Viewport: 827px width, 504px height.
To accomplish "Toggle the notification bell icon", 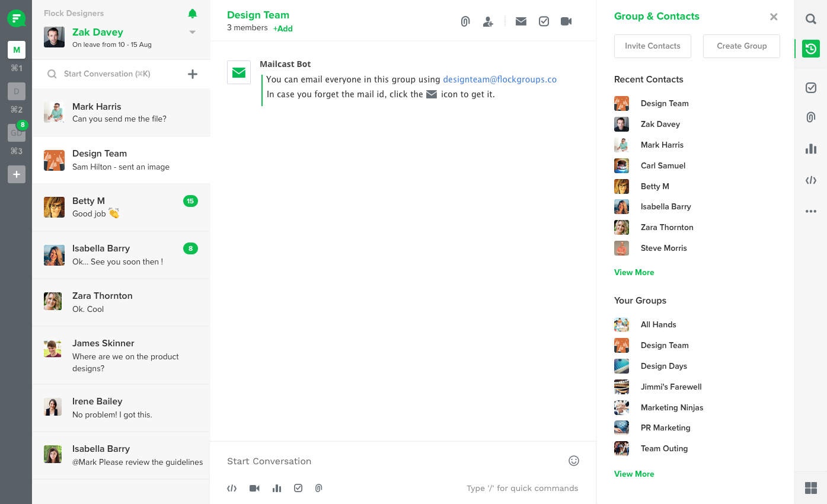I will coord(192,14).
